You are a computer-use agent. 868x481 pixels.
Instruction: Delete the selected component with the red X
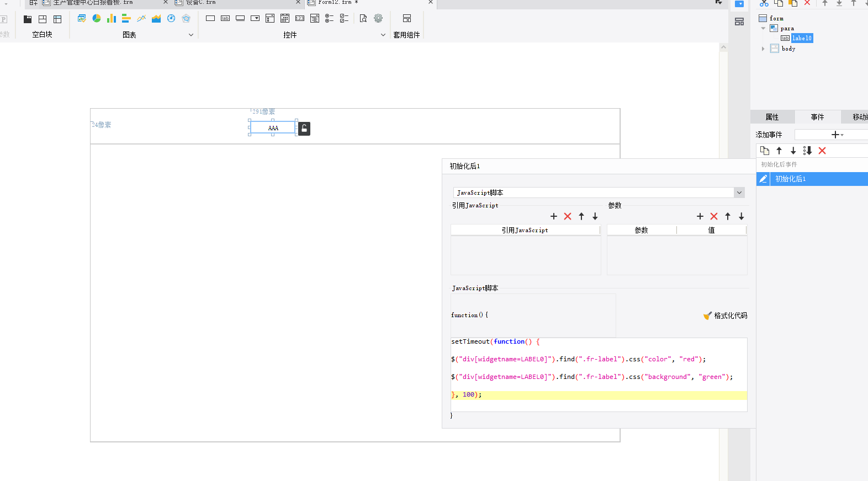[807, 3]
